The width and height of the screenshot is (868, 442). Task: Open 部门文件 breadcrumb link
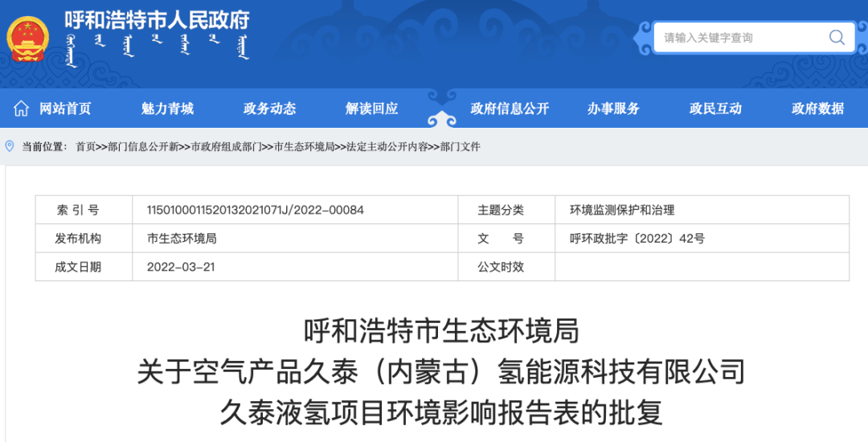point(460,146)
